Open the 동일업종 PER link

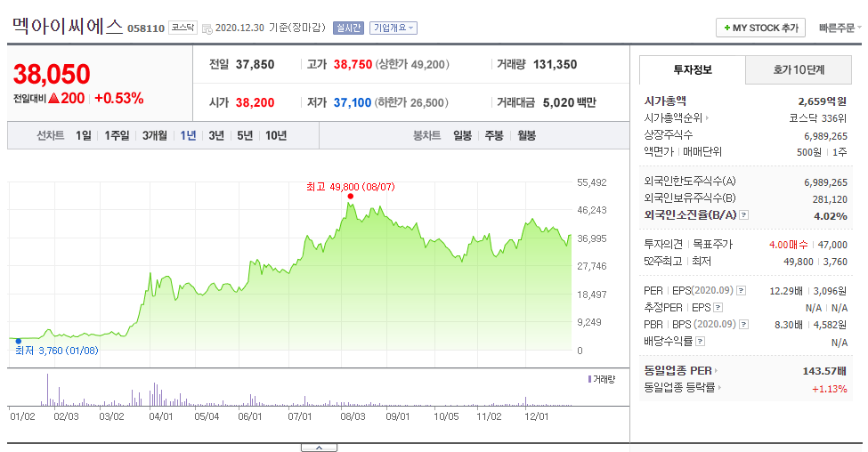(x=680, y=371)
